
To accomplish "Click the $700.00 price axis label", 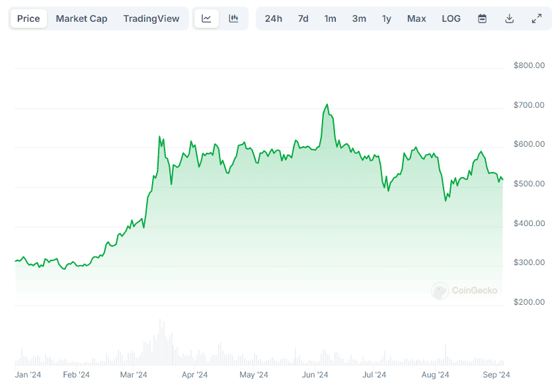I will (529, 105).
